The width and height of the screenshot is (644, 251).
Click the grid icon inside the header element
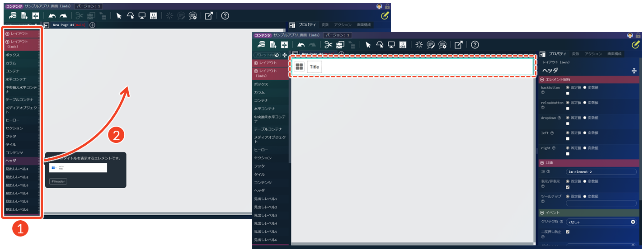[299, 67]
